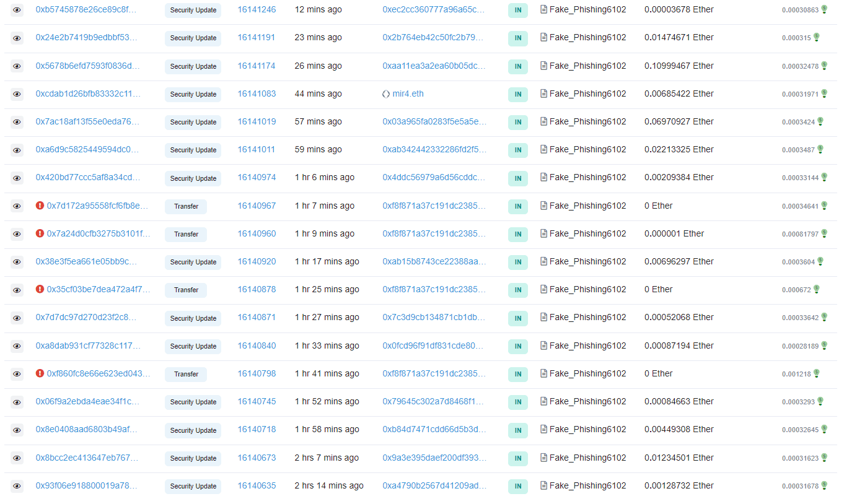Click Security Update badge in block 16141083 row
Image resolution: width=844 pixels, height=504 pixels.
[x=193, y=94]
